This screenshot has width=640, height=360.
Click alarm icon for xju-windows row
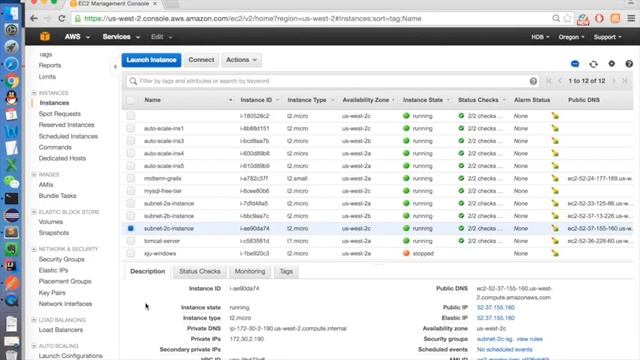click(555, 253)
